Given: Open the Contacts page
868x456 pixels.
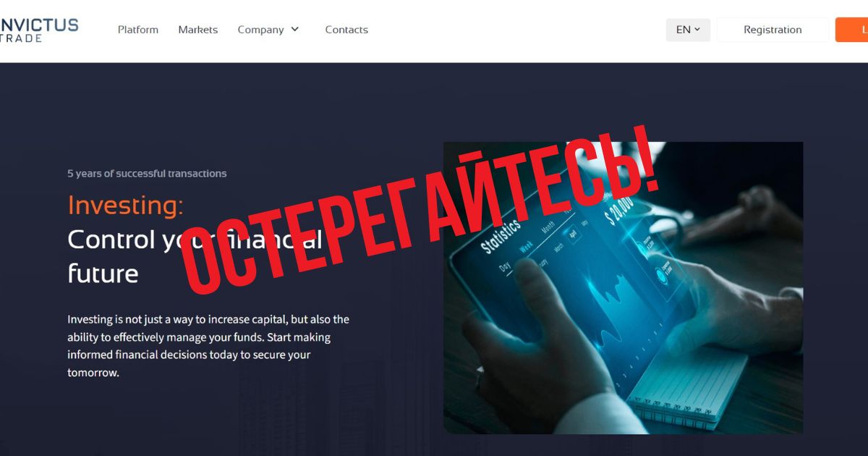Looking at the screenshot, I should (346, 30).
